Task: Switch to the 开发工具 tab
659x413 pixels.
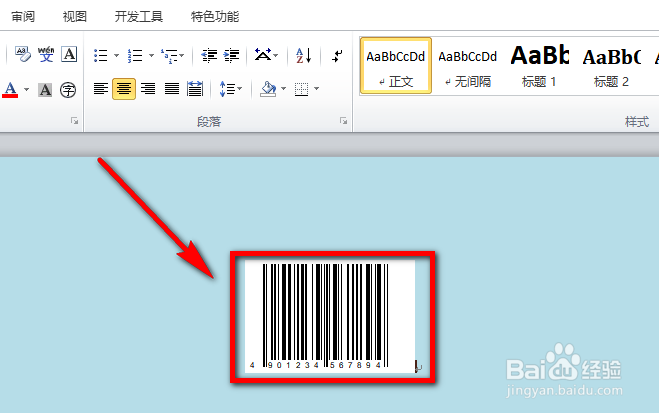Action: (x=139, y=17)
